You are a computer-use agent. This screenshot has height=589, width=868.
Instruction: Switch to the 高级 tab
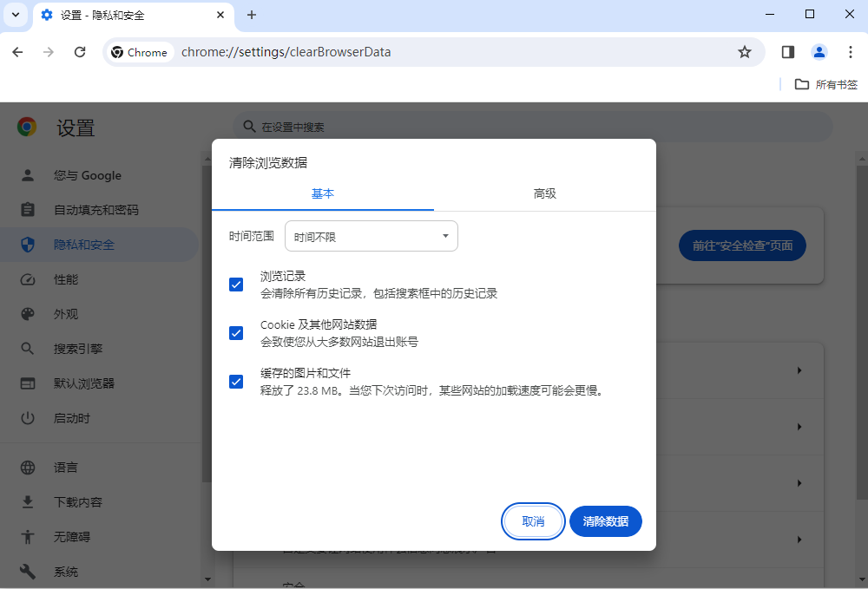point(544,193)
